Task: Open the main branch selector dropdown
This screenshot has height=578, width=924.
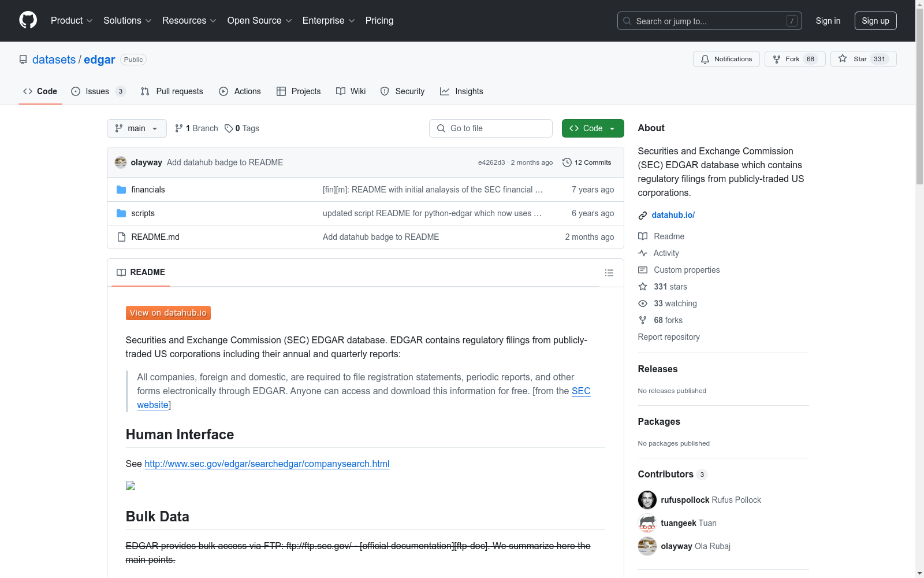Action: pos(137,128)
